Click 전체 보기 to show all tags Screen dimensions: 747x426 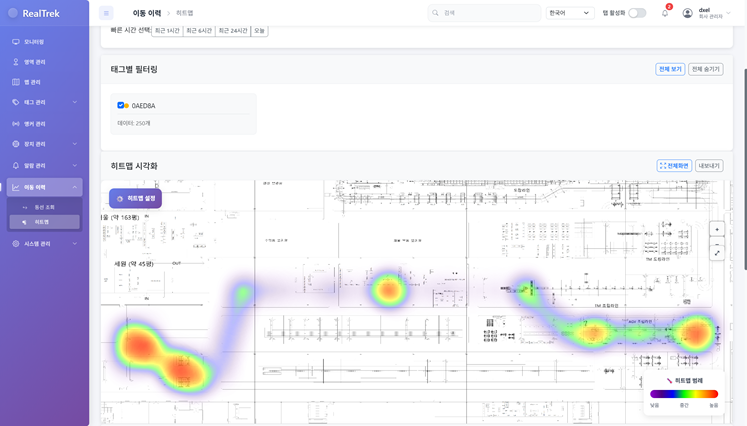tap(670, 69)
